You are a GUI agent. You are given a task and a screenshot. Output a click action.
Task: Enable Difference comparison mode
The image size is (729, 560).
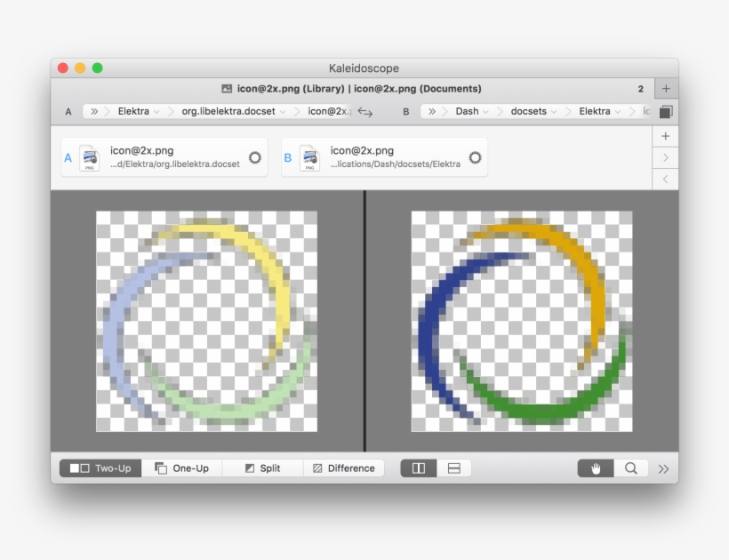pos(343,467)
